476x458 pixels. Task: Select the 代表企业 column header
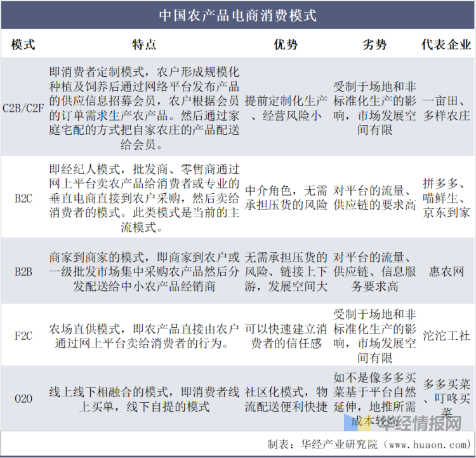446,44
